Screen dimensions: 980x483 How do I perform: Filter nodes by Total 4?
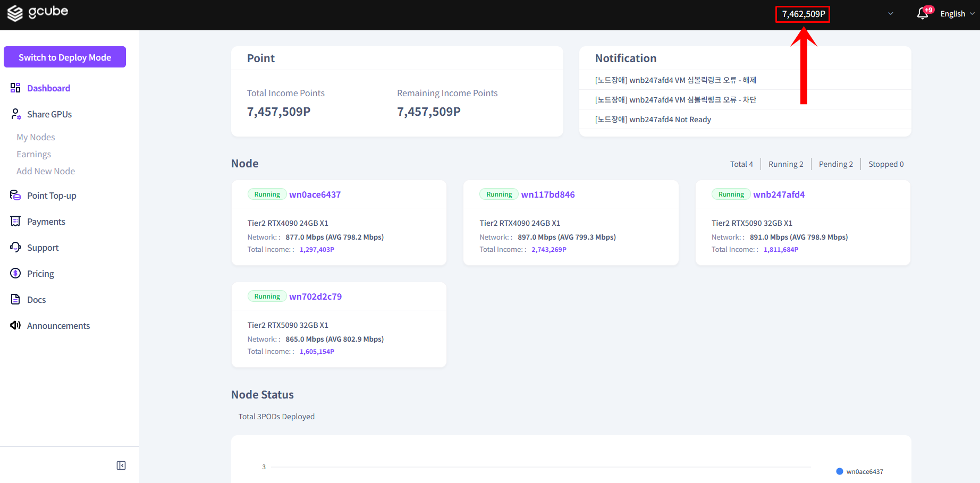[x=741, y=164]
